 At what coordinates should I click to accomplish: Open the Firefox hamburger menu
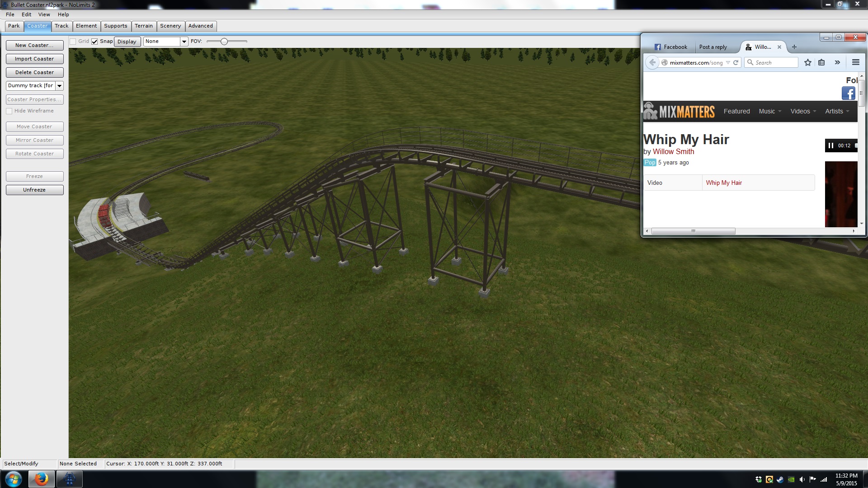click(x=855, y=63)
